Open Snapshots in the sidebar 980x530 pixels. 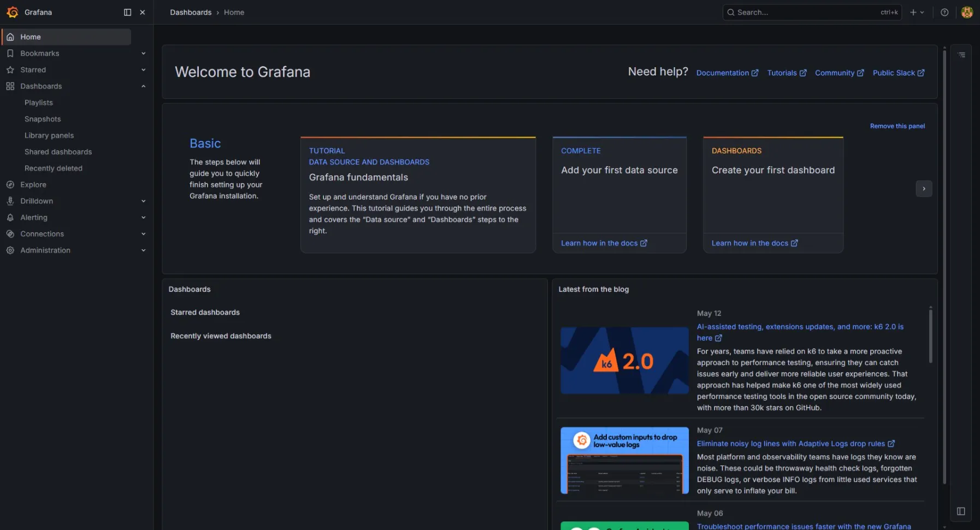click(43, 119)
